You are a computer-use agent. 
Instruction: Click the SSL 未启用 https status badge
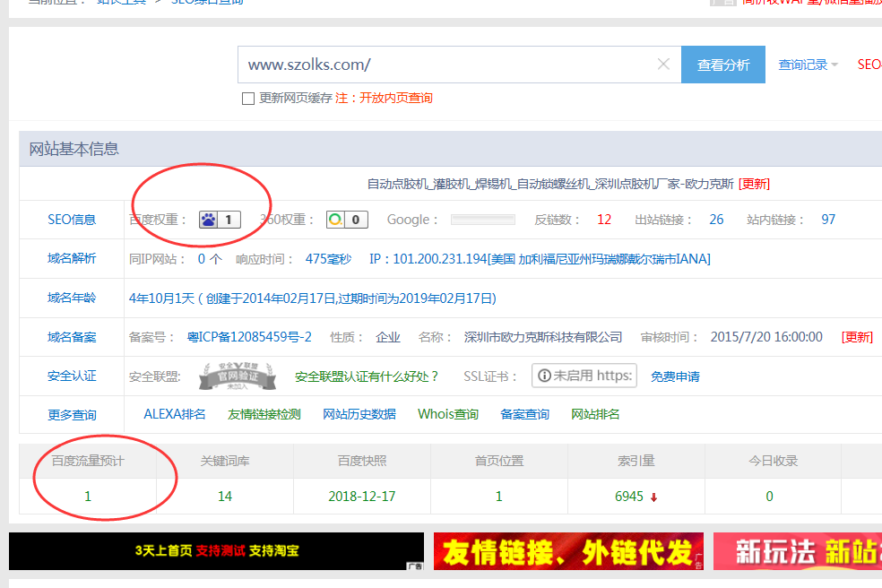tap(584, 376)
